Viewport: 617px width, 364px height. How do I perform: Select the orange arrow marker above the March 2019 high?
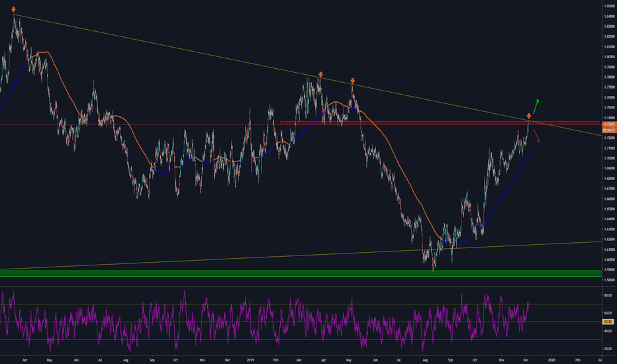[x=320, y=74]
